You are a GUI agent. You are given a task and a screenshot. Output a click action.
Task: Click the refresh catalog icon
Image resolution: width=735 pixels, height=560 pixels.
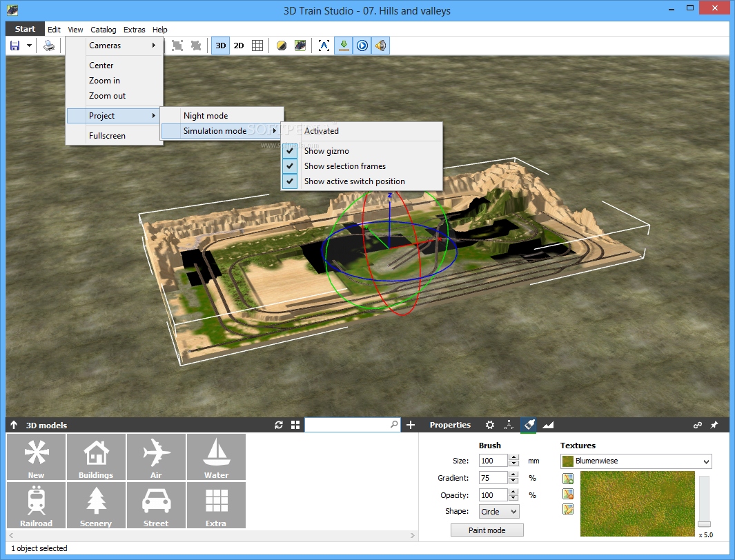point(279,425)
